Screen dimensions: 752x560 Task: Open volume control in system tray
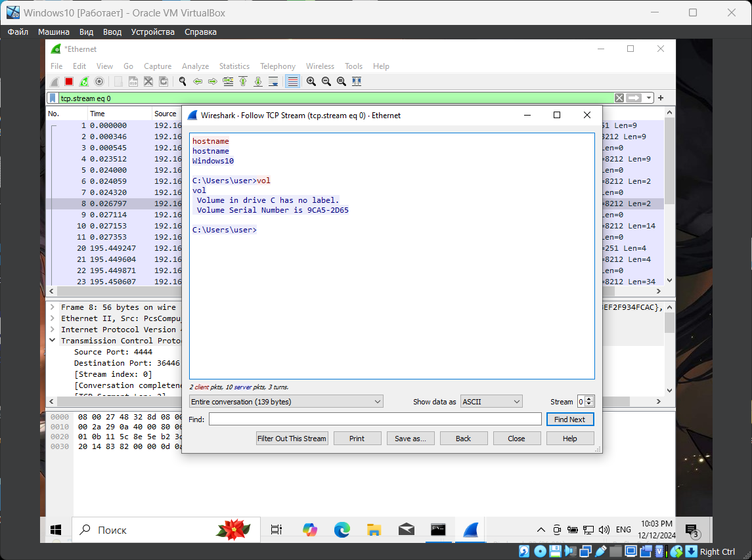(604, 530)
